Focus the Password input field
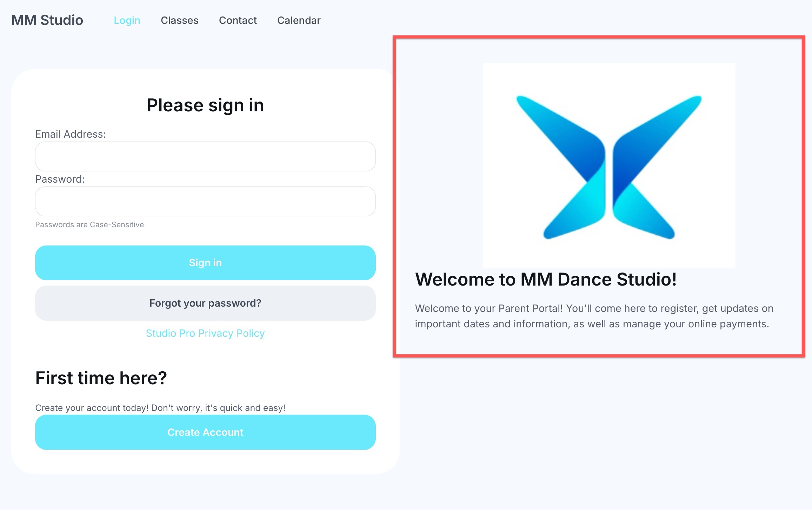Viewport: 812px width, 510px height. click(x=205, y=201)
